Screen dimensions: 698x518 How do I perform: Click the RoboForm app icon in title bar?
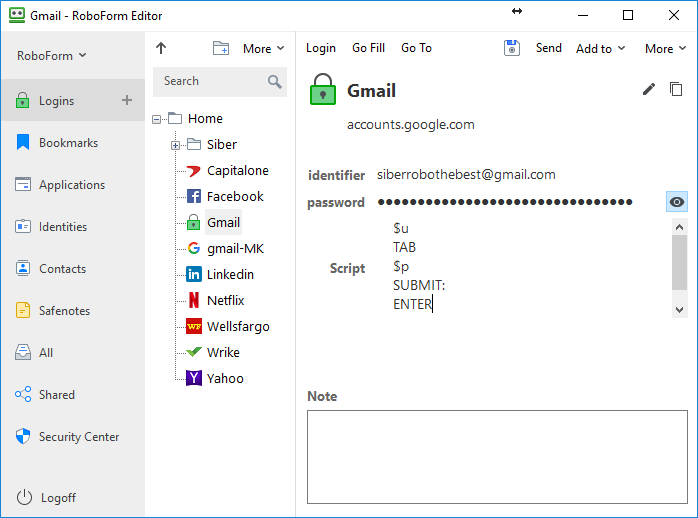[17, 15]
